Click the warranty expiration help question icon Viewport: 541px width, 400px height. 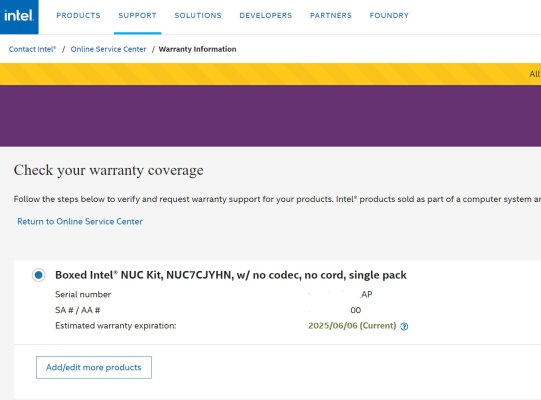coord(404,326)
